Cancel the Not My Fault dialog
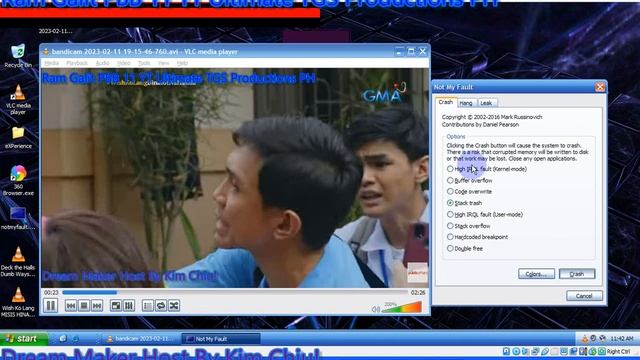 coord(584,296)
